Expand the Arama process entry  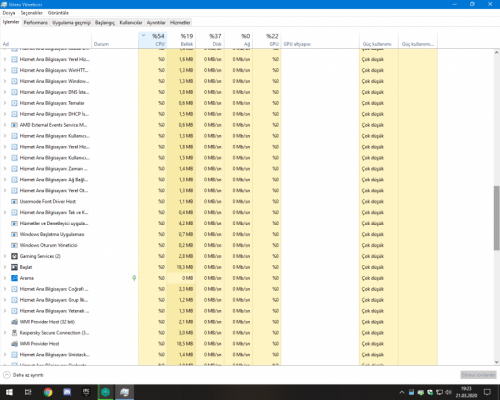click(5, 278)
